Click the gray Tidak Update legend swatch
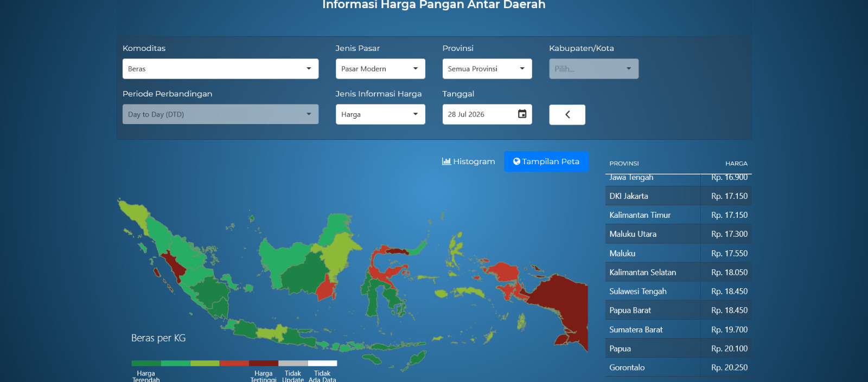868x382 pixels. [x=293, y=363]
